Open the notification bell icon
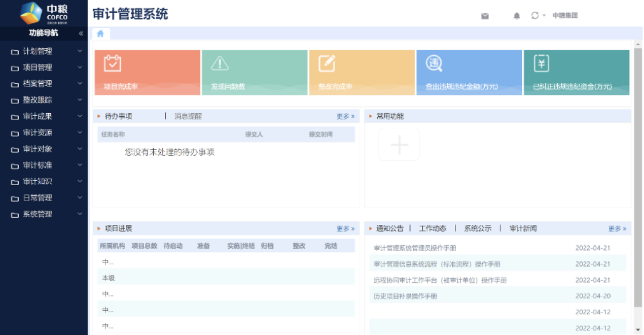Viewport: 644px width, 335px height. tap(517, 16)
